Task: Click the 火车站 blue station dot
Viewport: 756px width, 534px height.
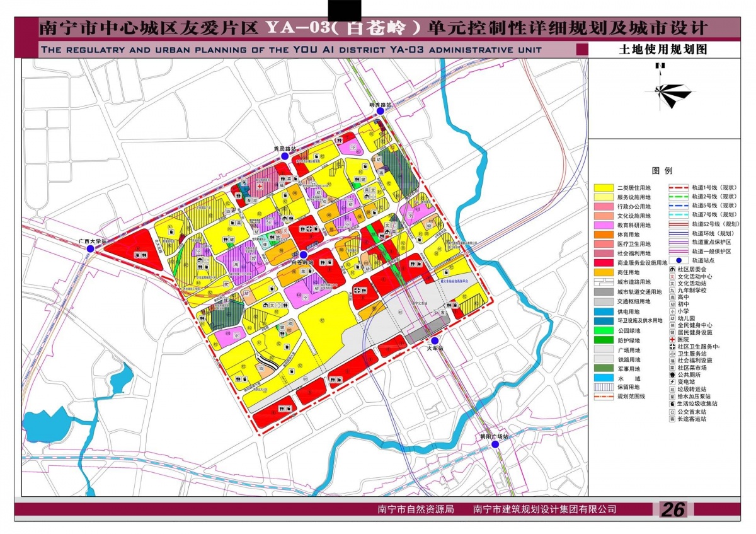Action: pos(435,340)
